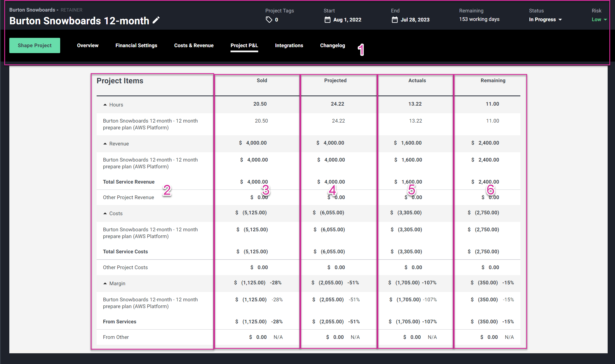Collapse the Hours section arrow
Viewport: 615px width, 364px height.
point(105,105)
